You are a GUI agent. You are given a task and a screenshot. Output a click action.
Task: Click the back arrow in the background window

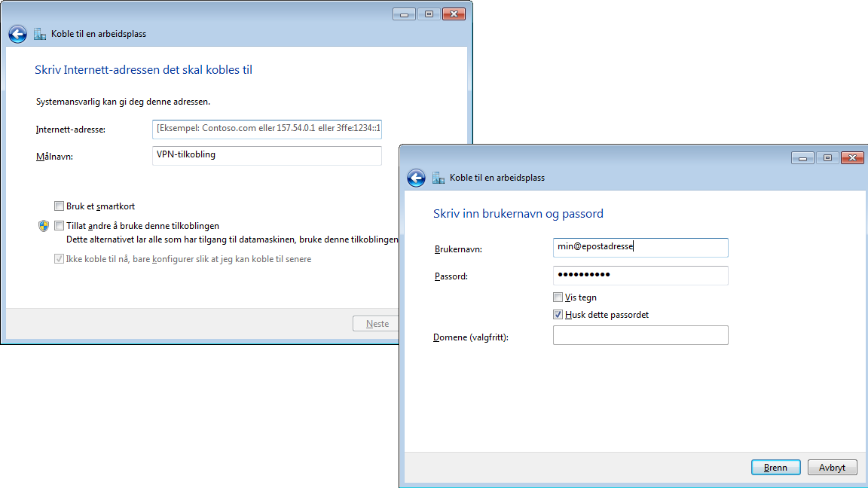click(x=17, y=33)
